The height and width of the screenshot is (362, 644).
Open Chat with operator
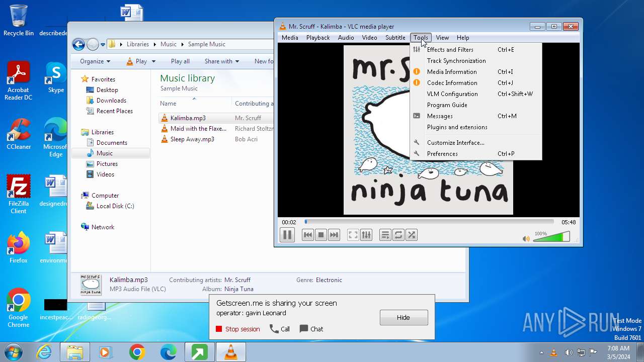tap(311, 329)
